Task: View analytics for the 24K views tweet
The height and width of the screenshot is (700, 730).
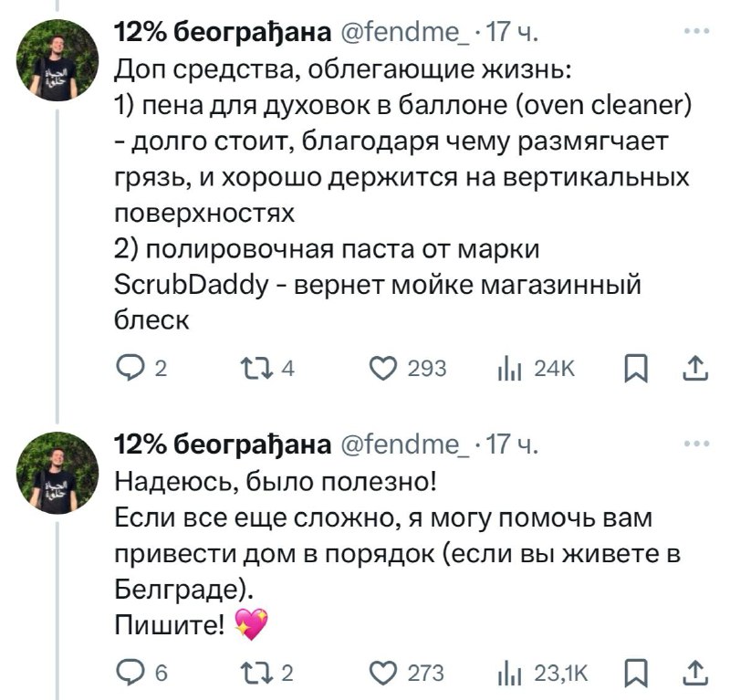Action: [503, 369]
